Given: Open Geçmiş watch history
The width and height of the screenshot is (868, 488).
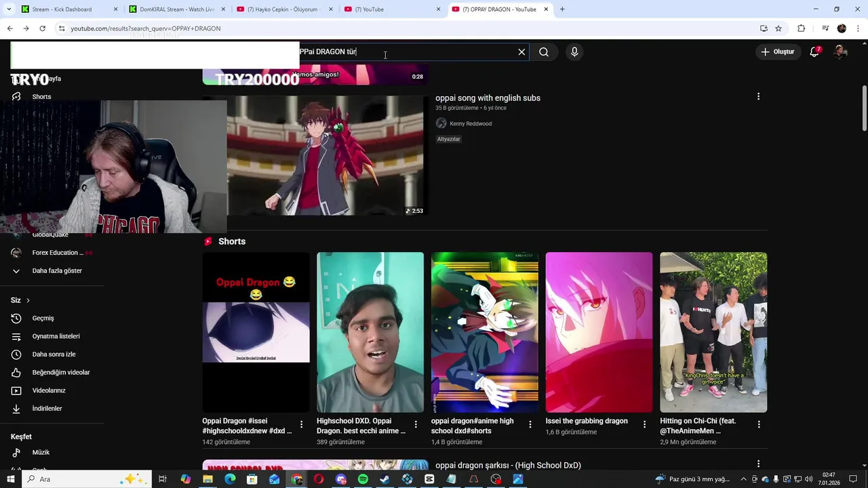Looking at the screenshot, I should click(43, 318).
